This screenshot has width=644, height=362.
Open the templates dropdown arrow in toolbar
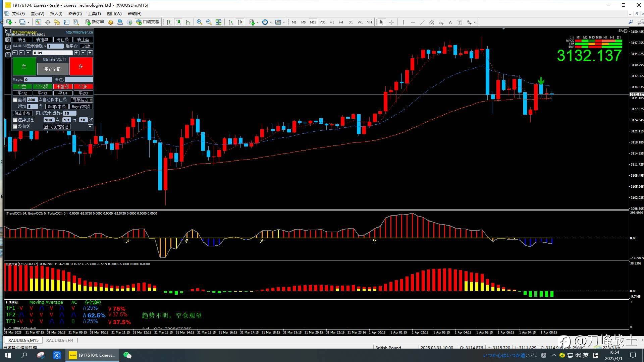coord(284,22)
